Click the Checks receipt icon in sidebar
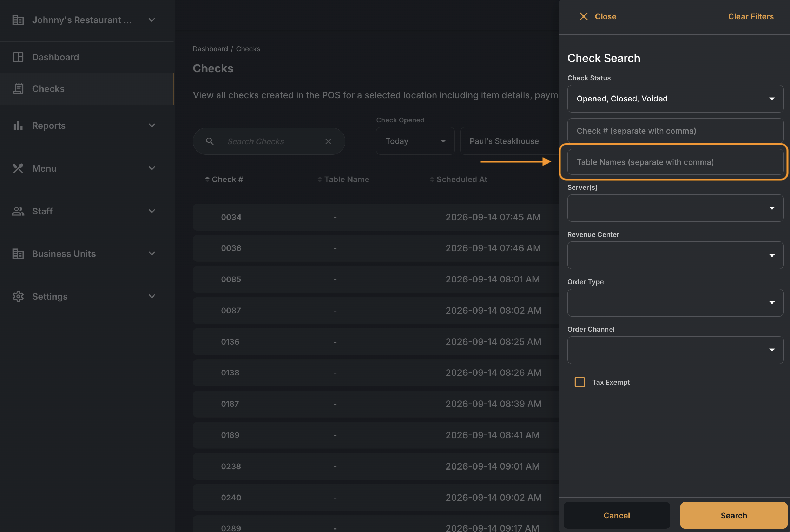The height and width of the screenshot is (532, 790). (x=18, y=89)
